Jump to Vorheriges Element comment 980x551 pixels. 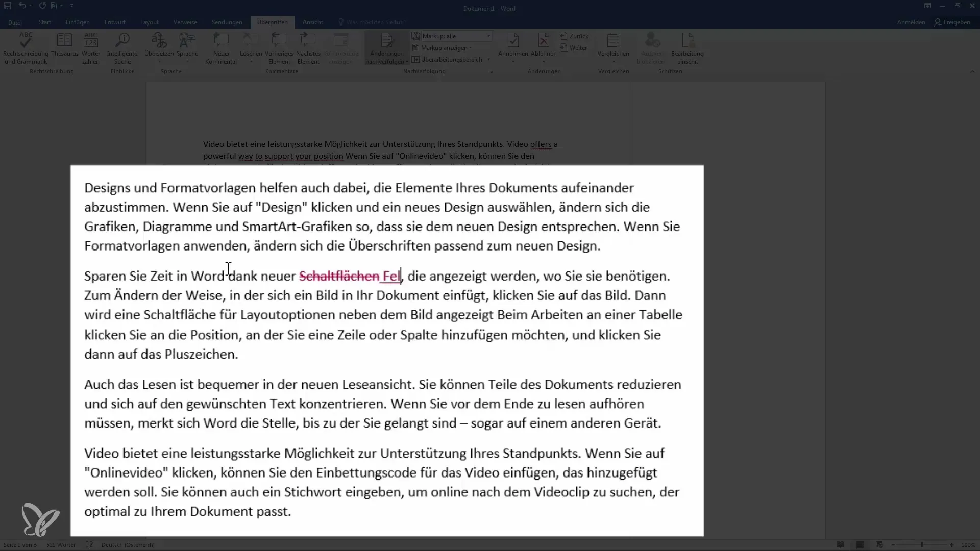tap(279, 48)
